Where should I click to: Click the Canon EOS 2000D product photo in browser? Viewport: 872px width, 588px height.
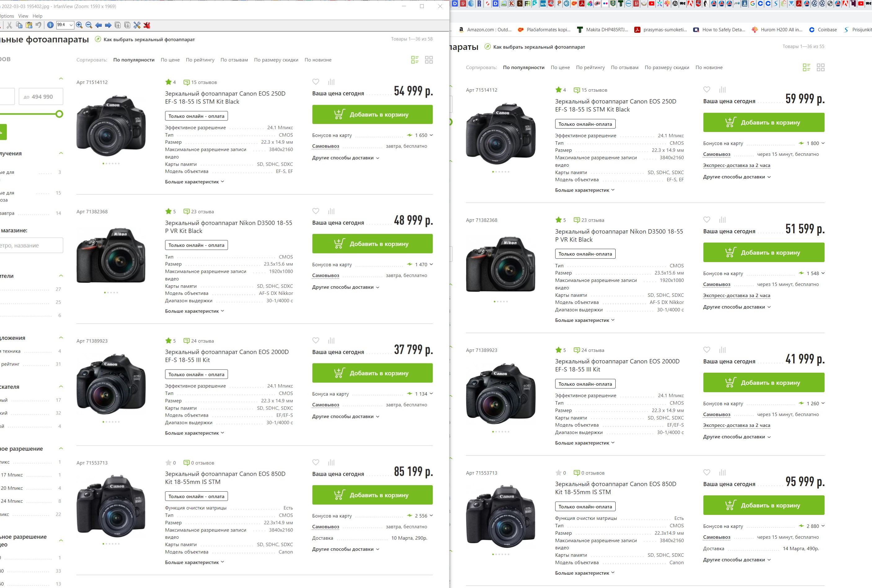coord(501,393)
